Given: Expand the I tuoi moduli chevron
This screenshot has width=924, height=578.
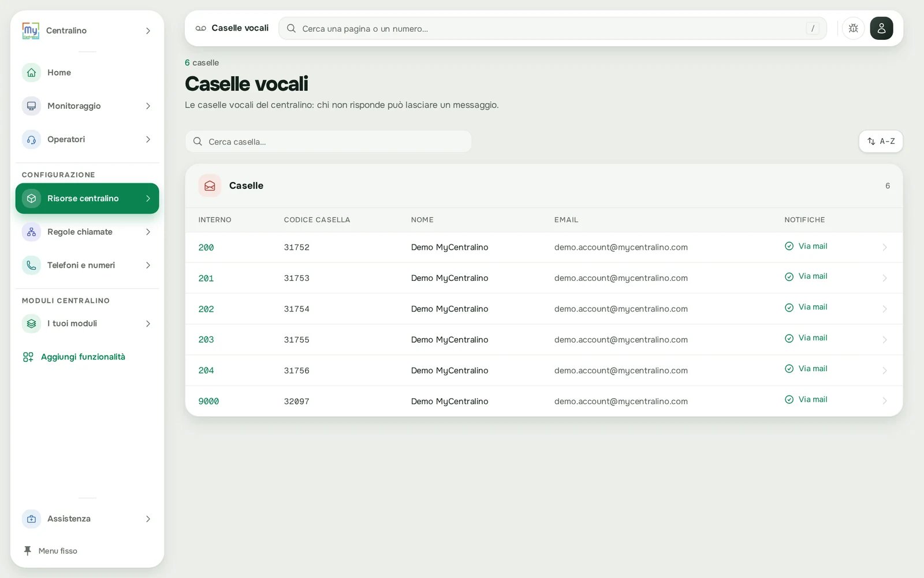Looking at the screenshot, I should click(x=148, y=324).
